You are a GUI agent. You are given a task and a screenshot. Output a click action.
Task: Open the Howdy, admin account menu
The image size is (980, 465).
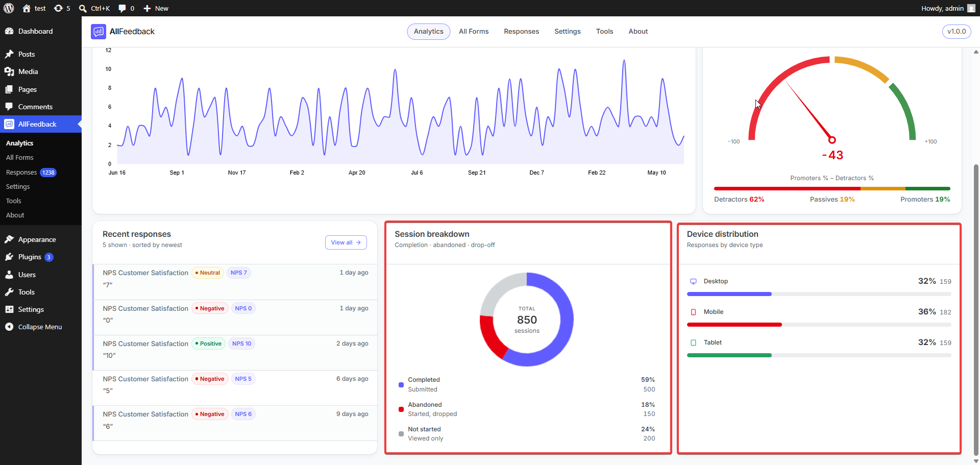pyautogui.click(x=948, y=8)
